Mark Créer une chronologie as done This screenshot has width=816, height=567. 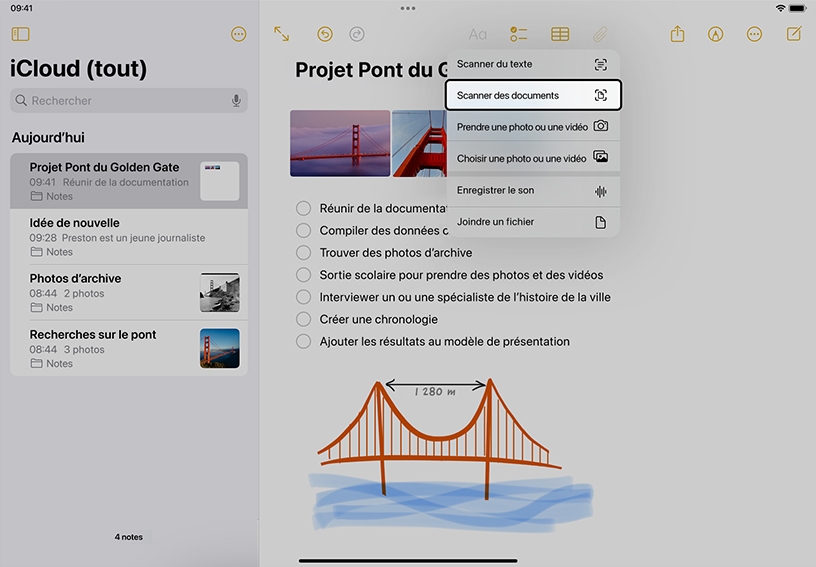click(303, 319)
